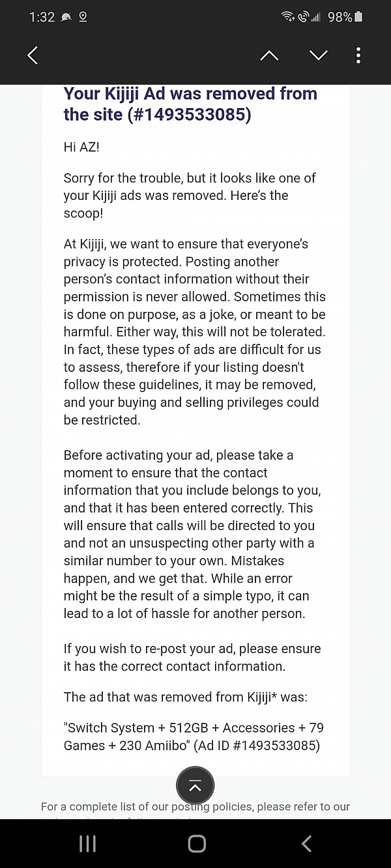Tap the circular scroll-to-top button

[x=195, y=785]
